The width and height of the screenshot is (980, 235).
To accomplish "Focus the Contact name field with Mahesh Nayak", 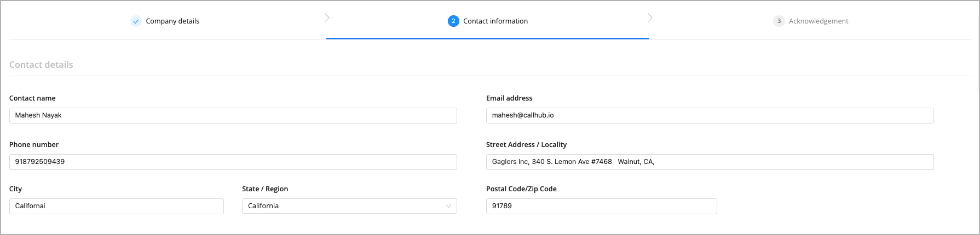I will (x=233, y=115).
